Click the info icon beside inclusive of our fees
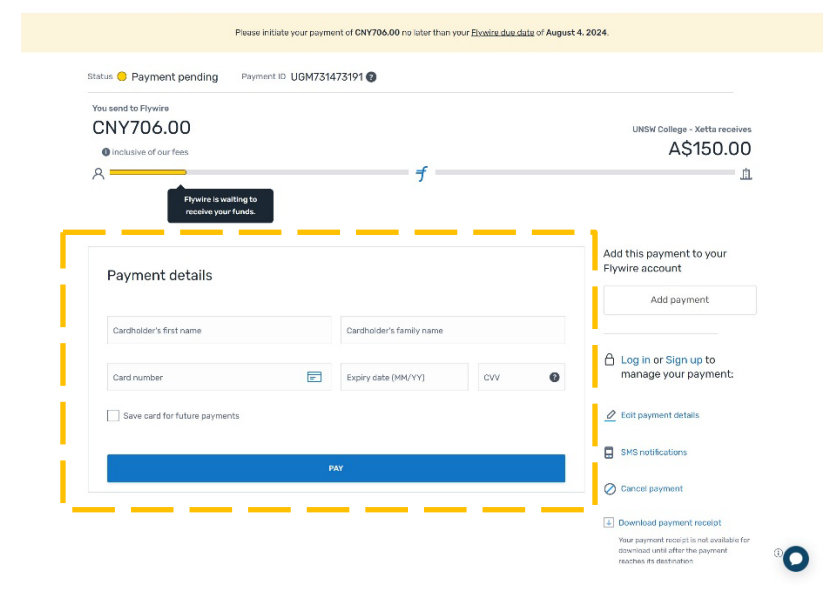 click(x=106, y=152)
